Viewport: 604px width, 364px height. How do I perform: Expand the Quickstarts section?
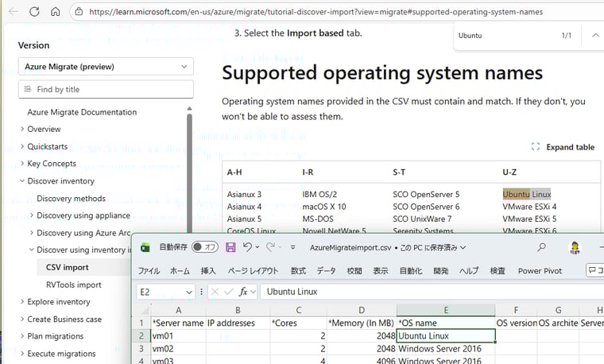(x=22, y=146)
